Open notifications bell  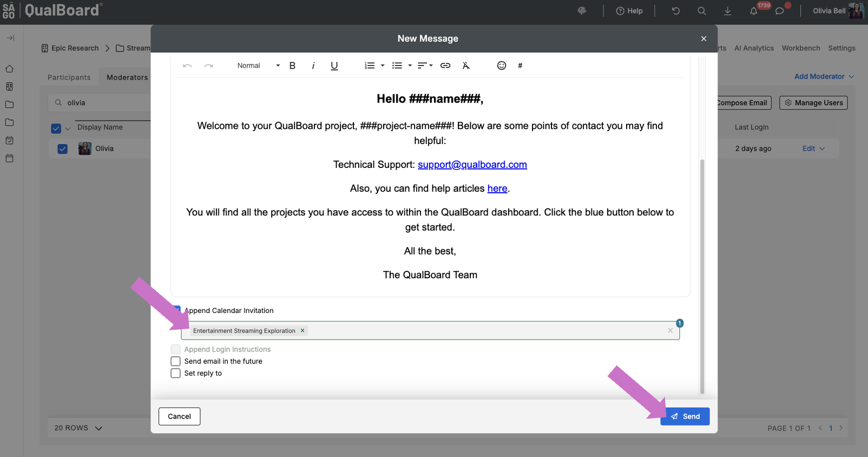(754, 11)
